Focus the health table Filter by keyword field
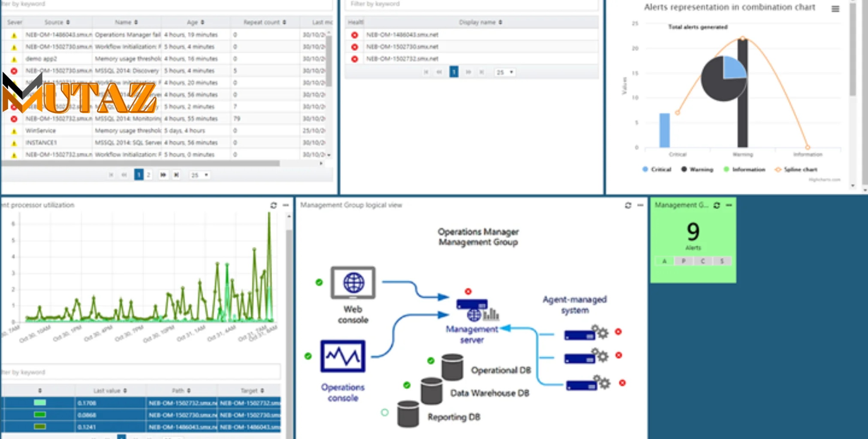The height and width of the screenshot is (439, 868). point(472,4)
